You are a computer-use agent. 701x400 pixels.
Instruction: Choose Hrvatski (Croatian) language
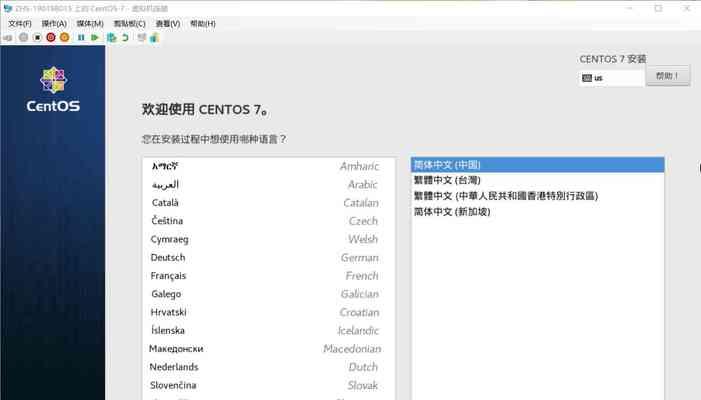click(269, 312)
